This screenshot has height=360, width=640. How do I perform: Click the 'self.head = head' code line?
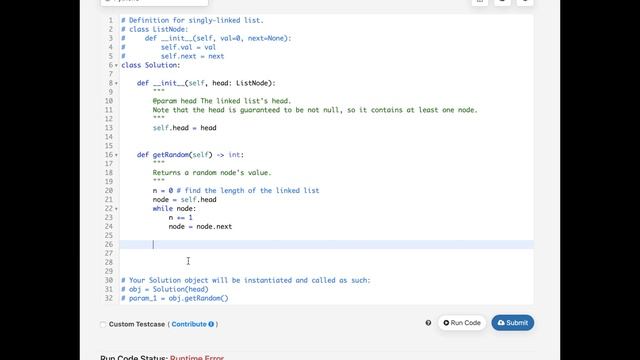(x=184, y=128)
